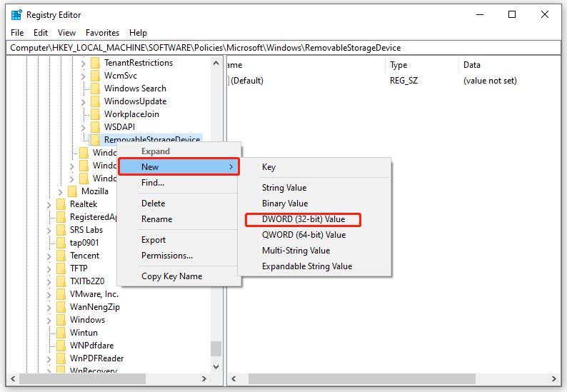This screenshot has height=392, width=567.
Task: Click the registry path address bar
Action: click(x=283, y=48)
